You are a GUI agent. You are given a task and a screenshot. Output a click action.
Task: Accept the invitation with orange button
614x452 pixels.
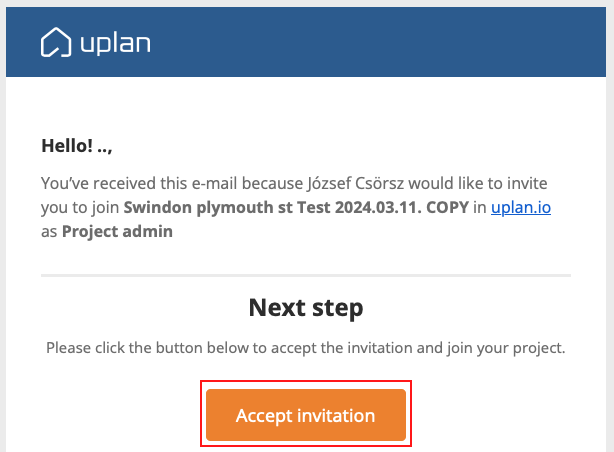(306, 415)
